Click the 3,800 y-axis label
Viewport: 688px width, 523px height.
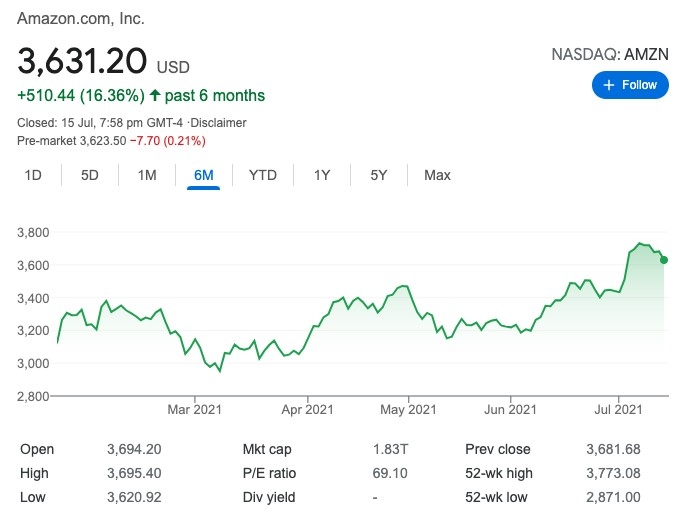(33, 232)
